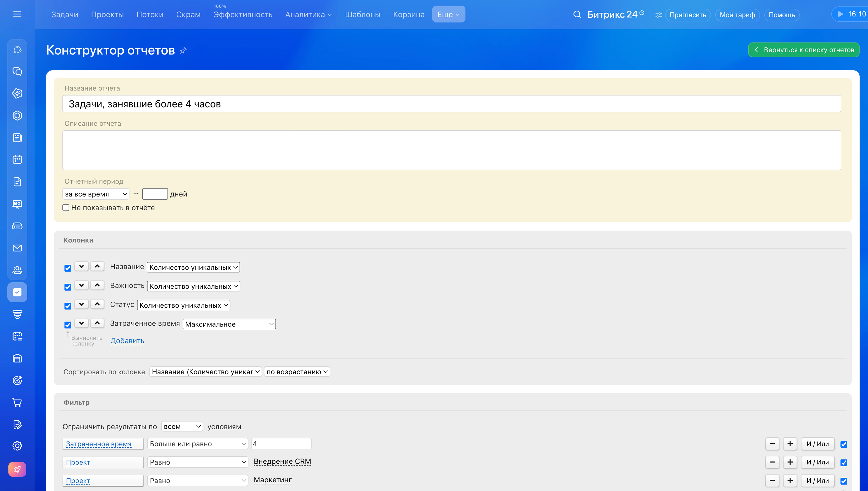868x491 pixels.
Task: Move Название column down with arrow
Action: pos(82,266)
